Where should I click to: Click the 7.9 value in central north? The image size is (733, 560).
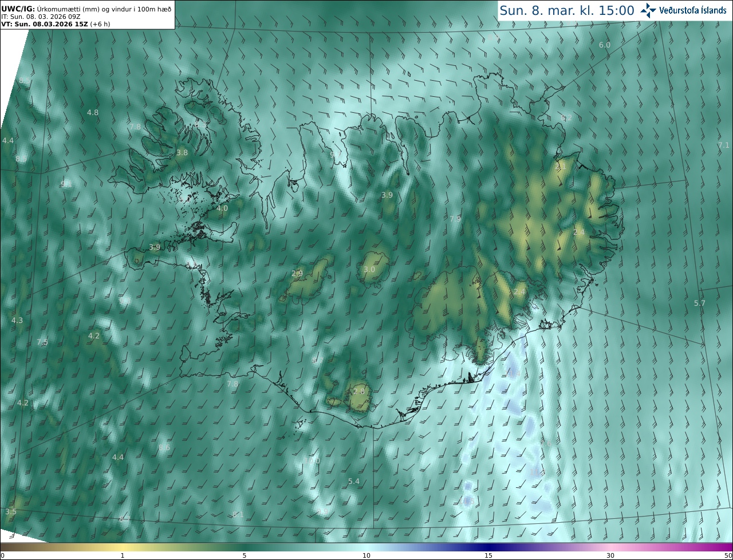pyautogui.click(x=455, y=219)
